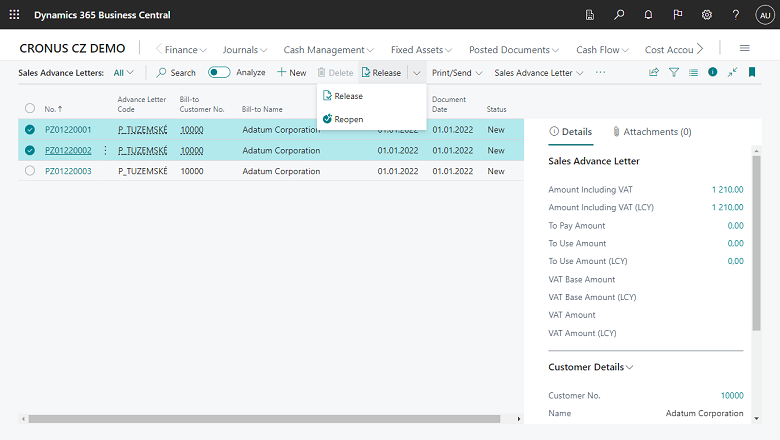This screenshot has width=780, height=440.
Task: Toggle the filter pane funnel icon
Action: pyautogui.click(x=674, y=73)
